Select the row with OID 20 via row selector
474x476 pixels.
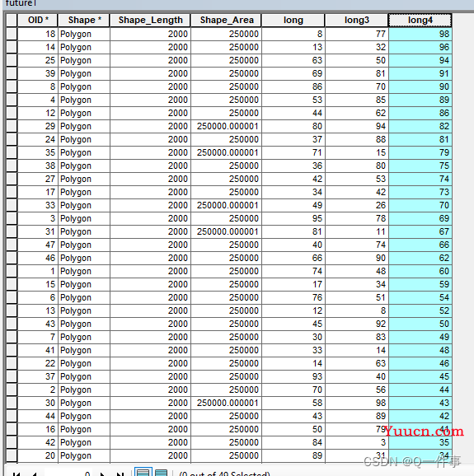12,455
